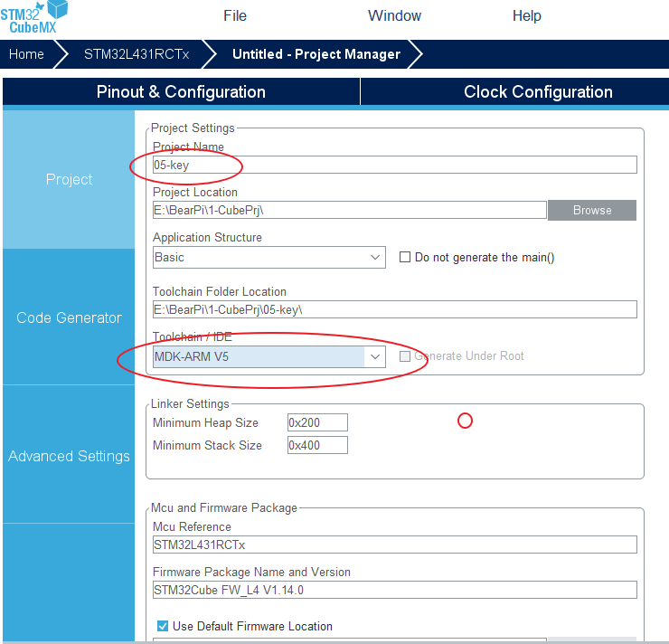Toggle Generate Under Root checkbox
Image resolution: width=669 pixels, height=644 pixels.
[x=404, y=356]
